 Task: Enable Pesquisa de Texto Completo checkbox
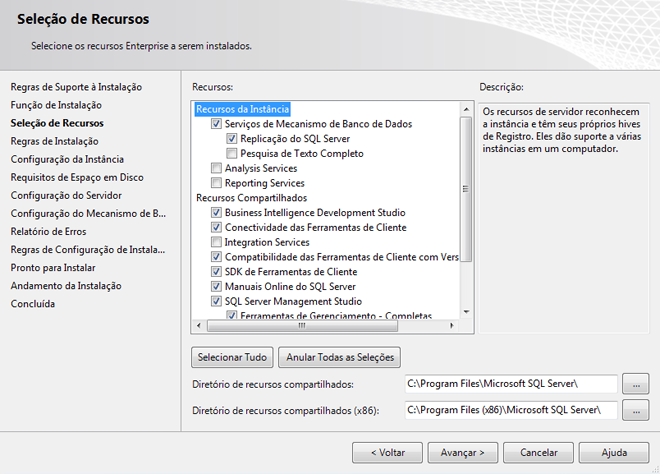tap(232, 153)
